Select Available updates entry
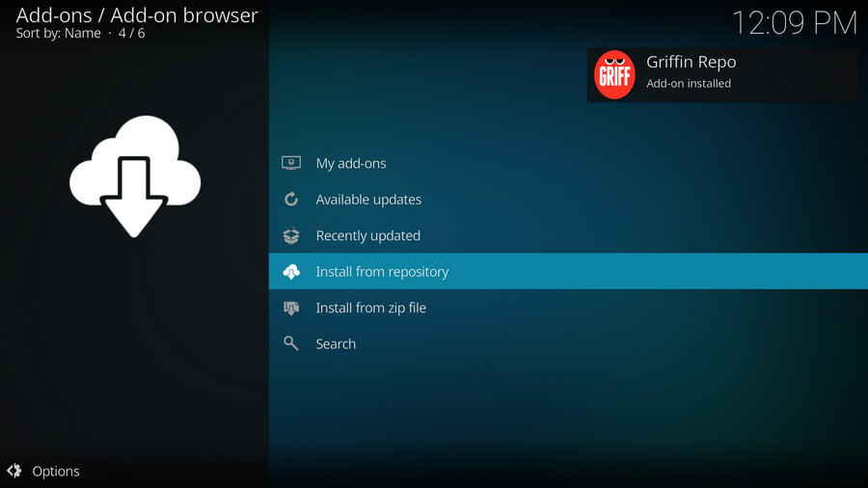The width and height of the screenshot is (868, 488). [x=568, y=200]
